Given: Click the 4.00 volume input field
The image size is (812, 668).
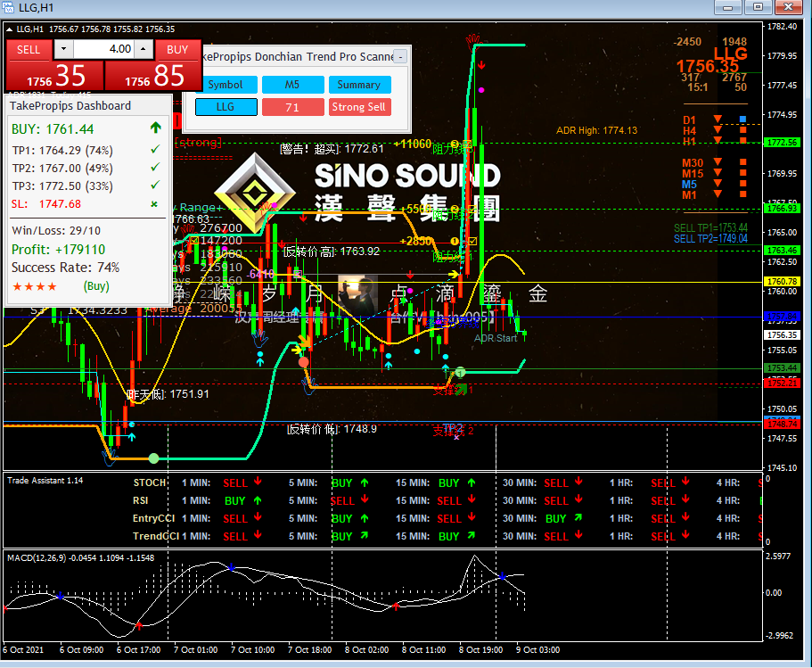Looking at the screenshot, I should point(103,49).
